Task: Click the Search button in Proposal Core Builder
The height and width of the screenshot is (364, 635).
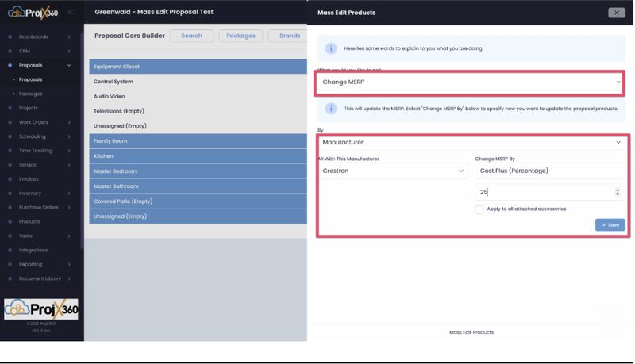Action: pos(191,36)
